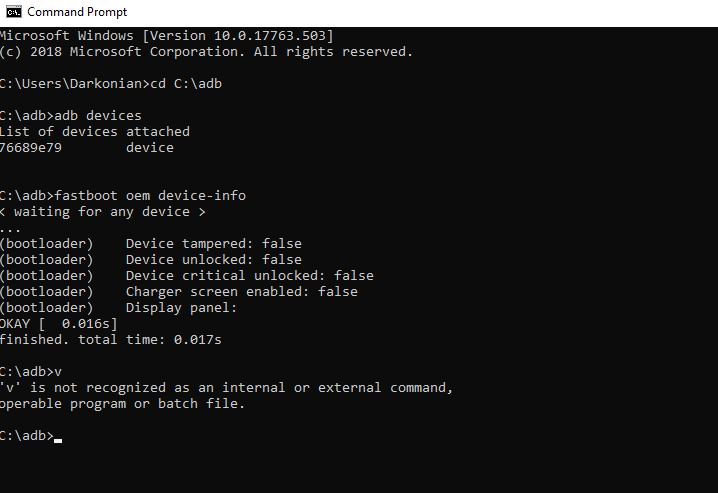This screenshot has width=718, height=493.
Task: Click the "'v' is not recognized" error line
Action: coord(226,387)
